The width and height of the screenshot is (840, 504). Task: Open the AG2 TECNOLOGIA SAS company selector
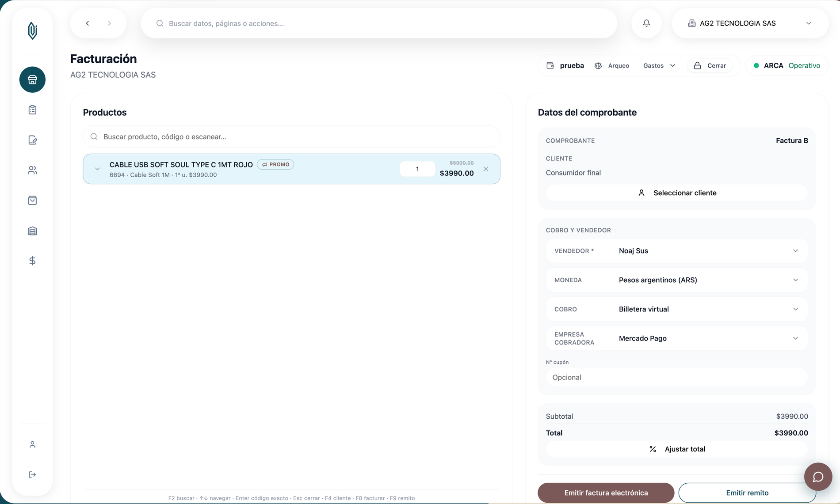coord(750,23)
